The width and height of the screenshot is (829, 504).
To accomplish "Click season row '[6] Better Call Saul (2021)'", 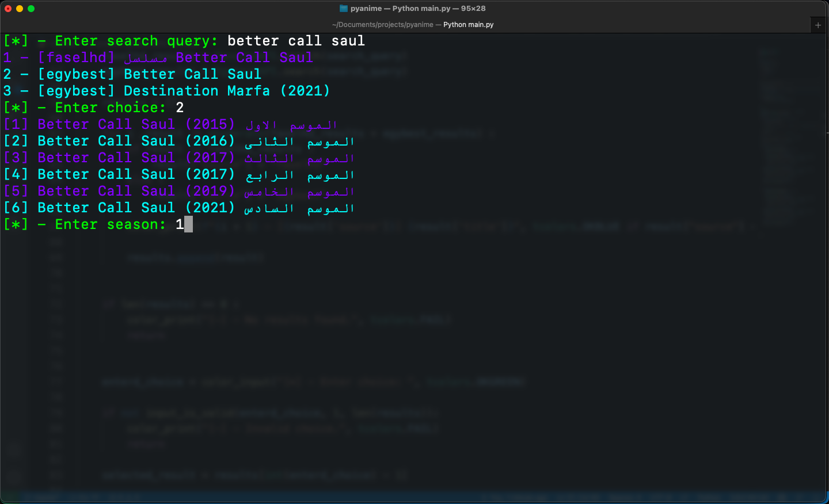I will coord(179,208).
